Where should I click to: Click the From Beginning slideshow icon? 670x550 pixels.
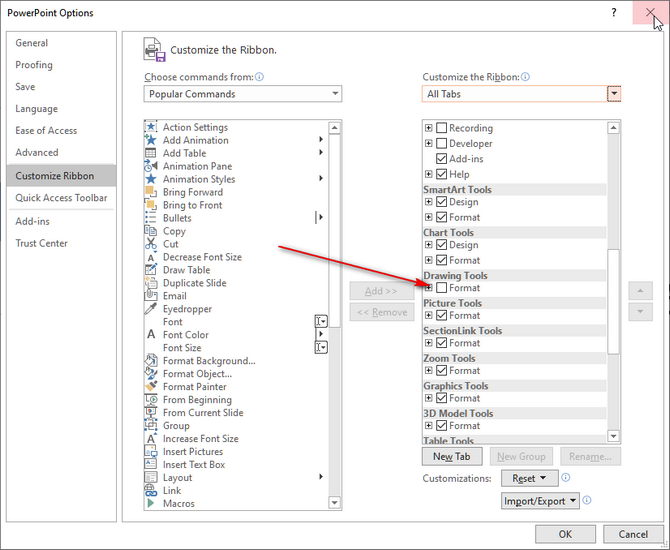[x=150, y=400]
